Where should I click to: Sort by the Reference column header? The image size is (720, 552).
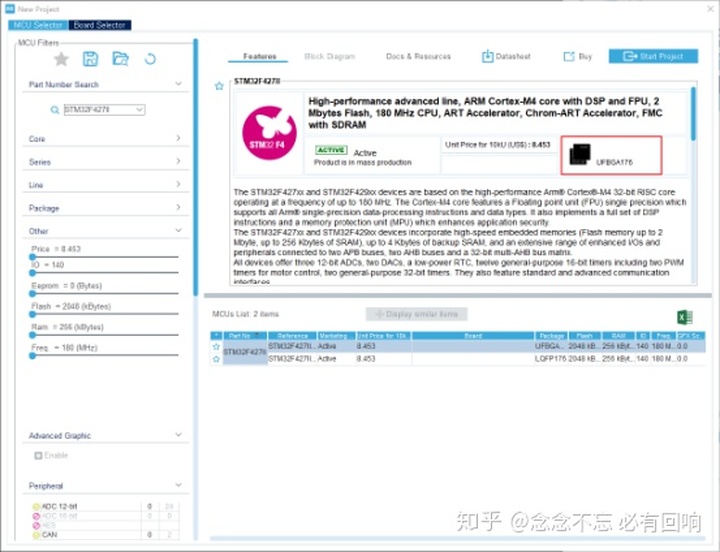(x=292, y=336)
